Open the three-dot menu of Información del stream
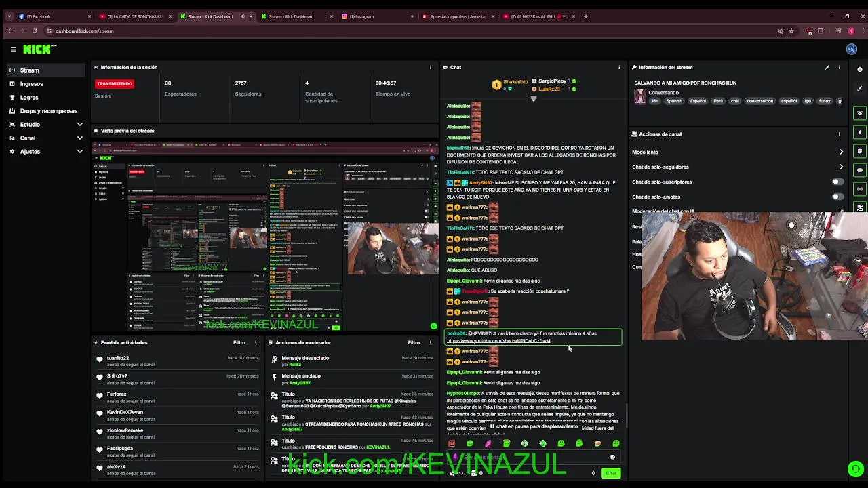Screen dimensions: 868x488 (839, 67)
